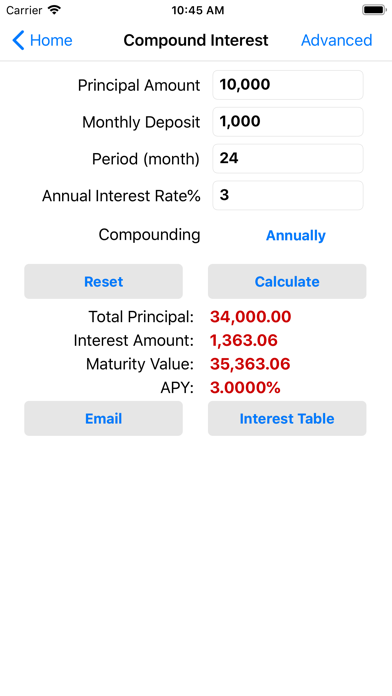
Task: Run the Calculate button
Action: (x=287, y=281)
